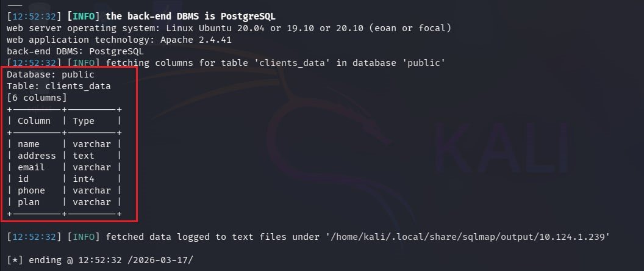
Task: Select the 'address' column name
Action: click(x=37, y=156)
